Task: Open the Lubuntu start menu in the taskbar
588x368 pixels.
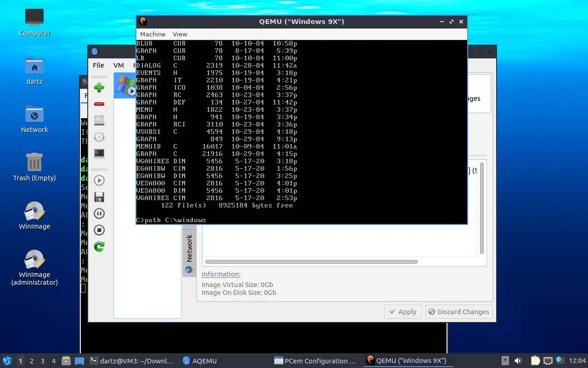Action: [x=7, y=361]
